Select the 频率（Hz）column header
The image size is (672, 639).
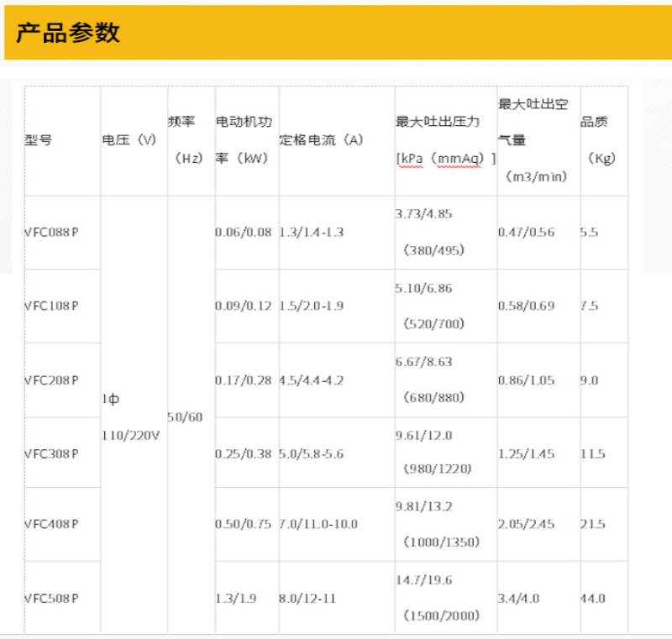click(x=188, y=140)
